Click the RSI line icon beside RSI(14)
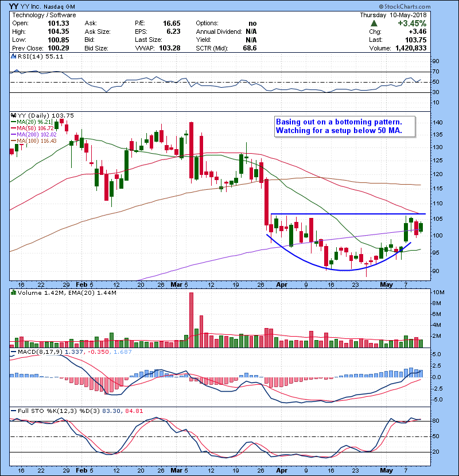 13,56
